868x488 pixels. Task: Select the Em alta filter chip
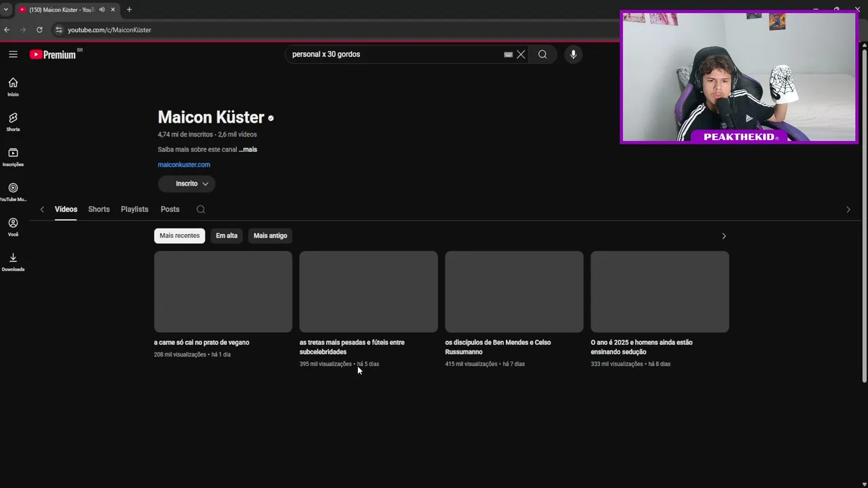coord(226,236)
